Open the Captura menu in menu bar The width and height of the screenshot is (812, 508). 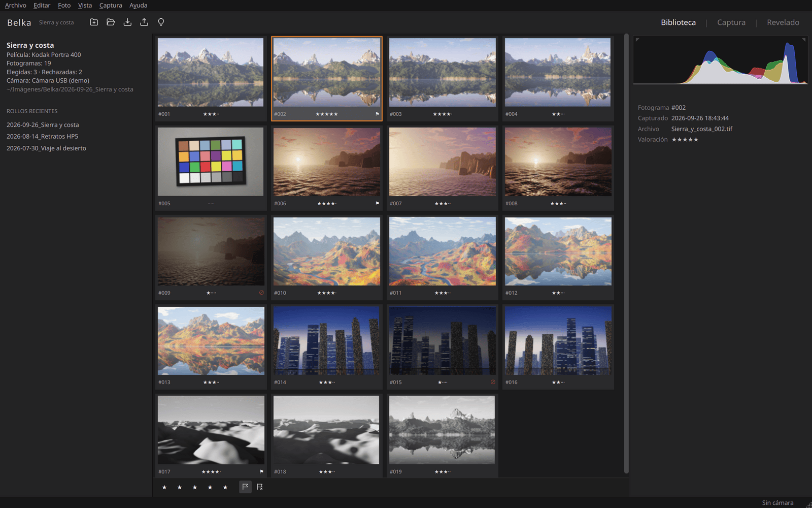pyautogui.click(x=111, y=6)
